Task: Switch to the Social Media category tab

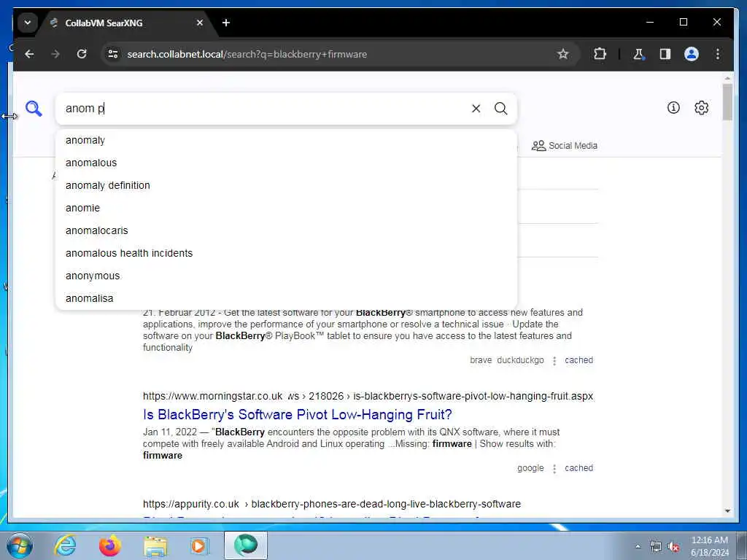Action: click(x=565, y=146)
